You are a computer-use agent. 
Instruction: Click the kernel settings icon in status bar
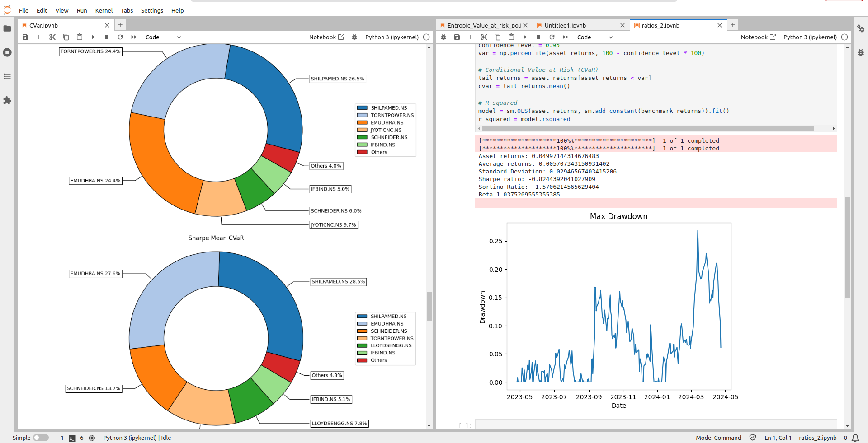92,438
